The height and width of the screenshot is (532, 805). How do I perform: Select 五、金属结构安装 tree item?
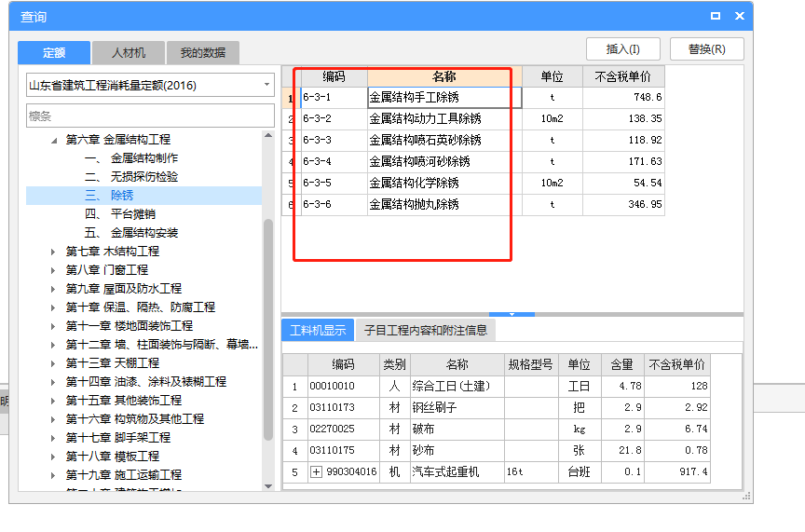coord(131,233)
